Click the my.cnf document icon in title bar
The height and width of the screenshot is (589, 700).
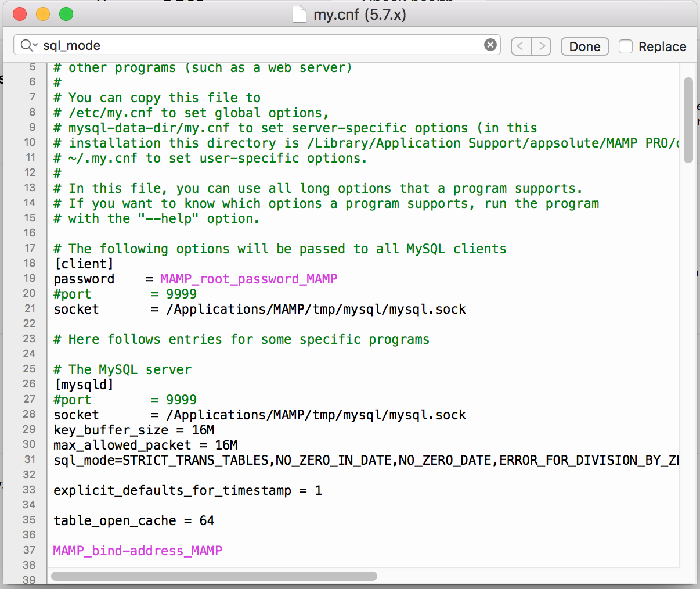click(x=299, y=14)
